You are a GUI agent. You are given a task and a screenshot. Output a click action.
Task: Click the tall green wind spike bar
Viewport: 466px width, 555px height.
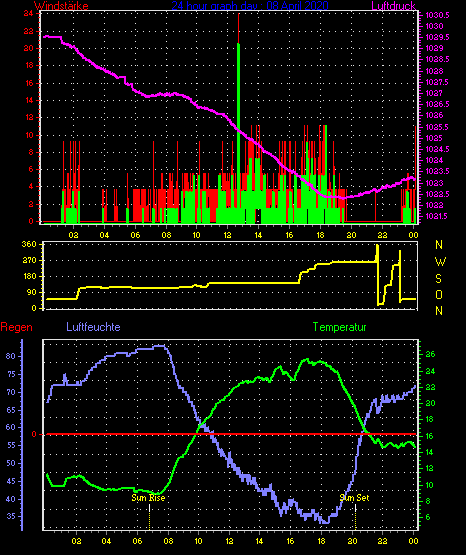tap(238, 133)
